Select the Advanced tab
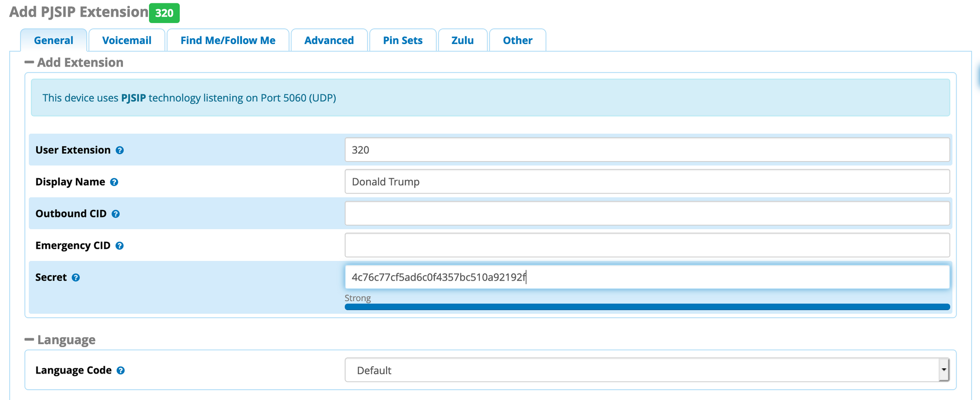 pyautogui.click(x=329, y=40)
